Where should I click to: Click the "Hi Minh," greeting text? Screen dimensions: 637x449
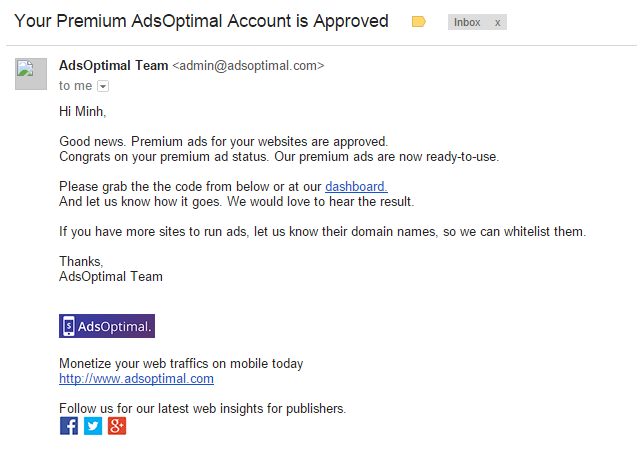(x=82, y=111)
